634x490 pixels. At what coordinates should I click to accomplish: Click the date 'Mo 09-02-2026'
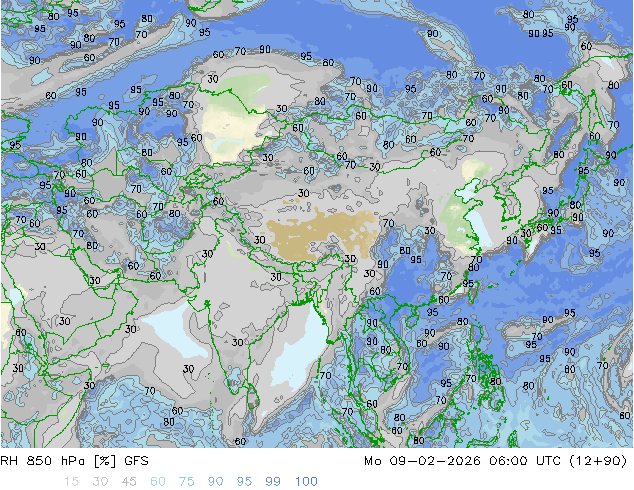click(422, 461)
